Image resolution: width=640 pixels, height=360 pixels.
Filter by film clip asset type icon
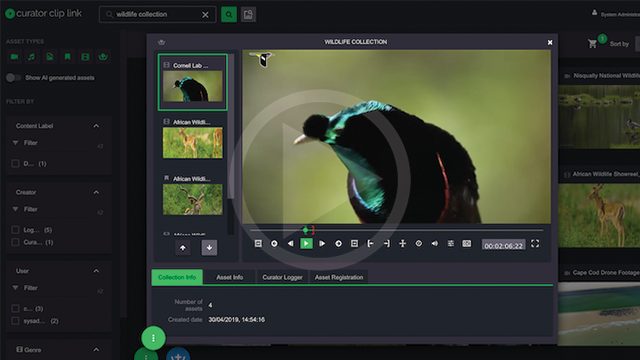[85, 57]
